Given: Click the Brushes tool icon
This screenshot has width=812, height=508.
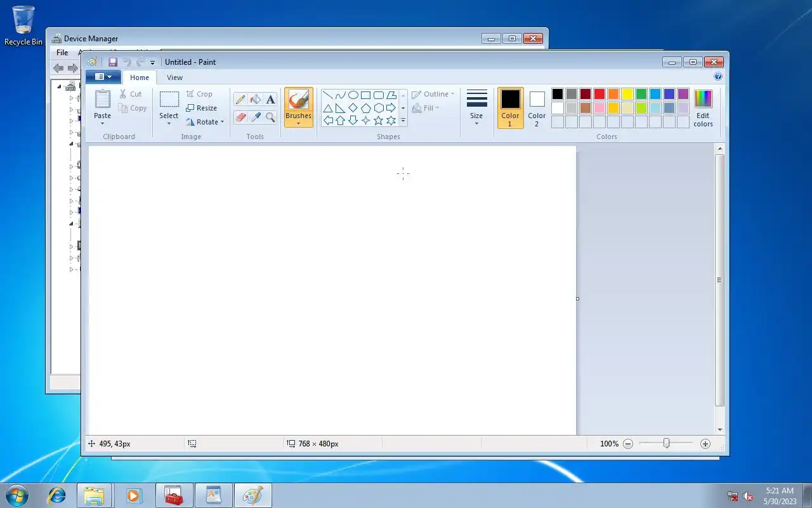Looking at the screenshot, I should click(x=298, y=100).
